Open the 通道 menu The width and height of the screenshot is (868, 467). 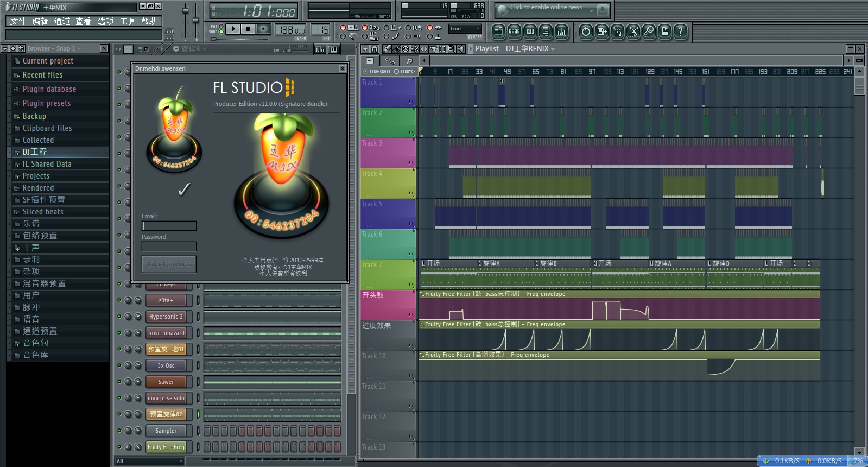click(x=62, y=21)
